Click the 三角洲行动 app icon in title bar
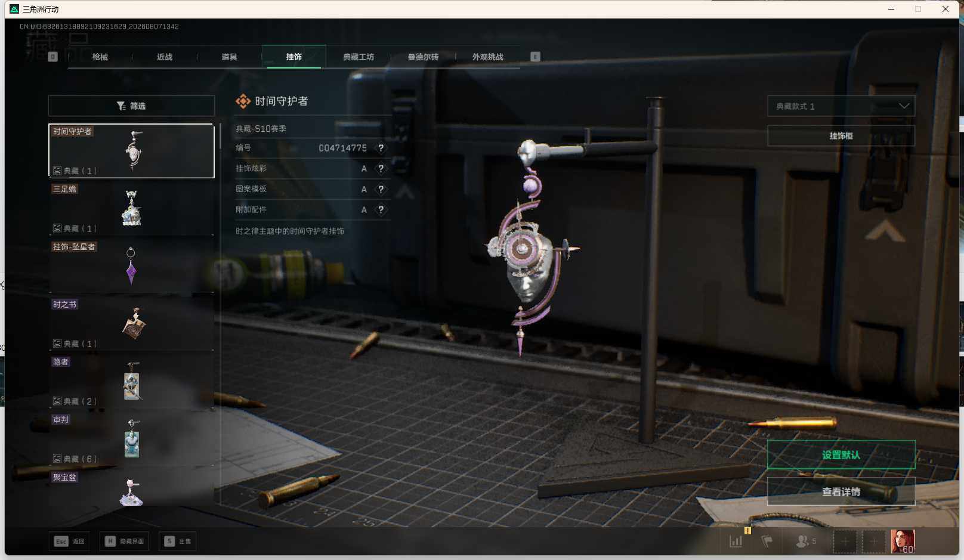Viewport: 964px width, 560px height. coord(14,9)
